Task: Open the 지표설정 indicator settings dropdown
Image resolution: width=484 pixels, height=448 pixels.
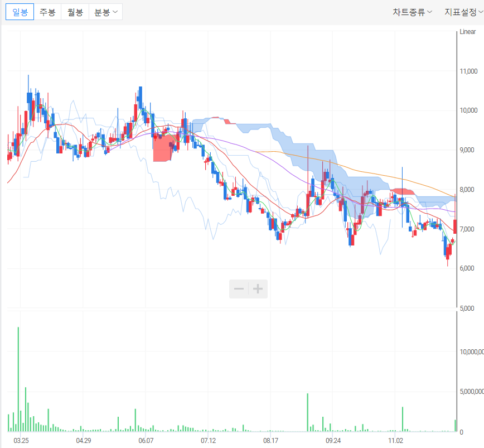Action: click(x=463, y=12)
